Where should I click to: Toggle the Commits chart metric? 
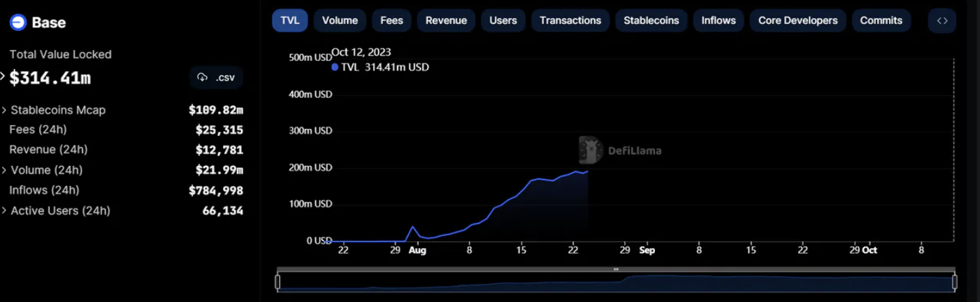(881, 20)
